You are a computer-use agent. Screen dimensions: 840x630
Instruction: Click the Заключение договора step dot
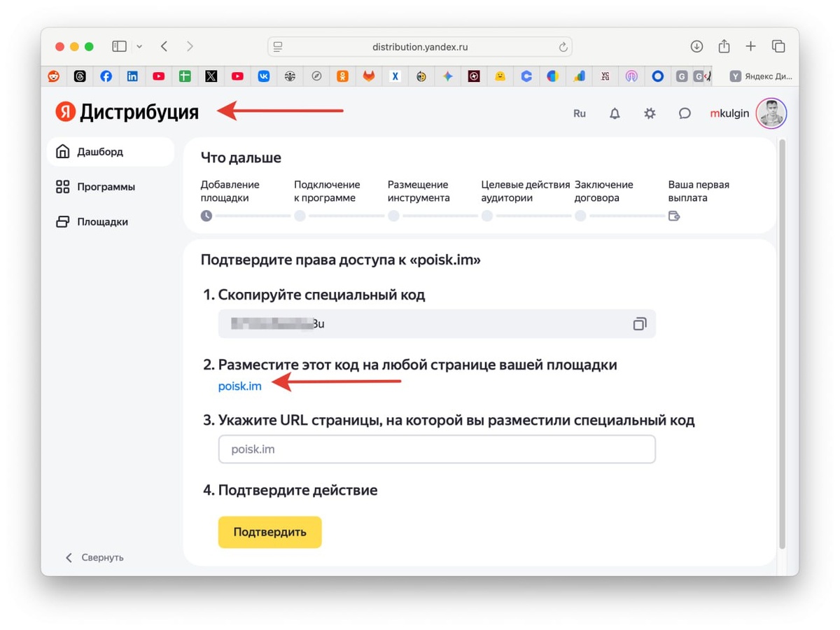point(580,216)
